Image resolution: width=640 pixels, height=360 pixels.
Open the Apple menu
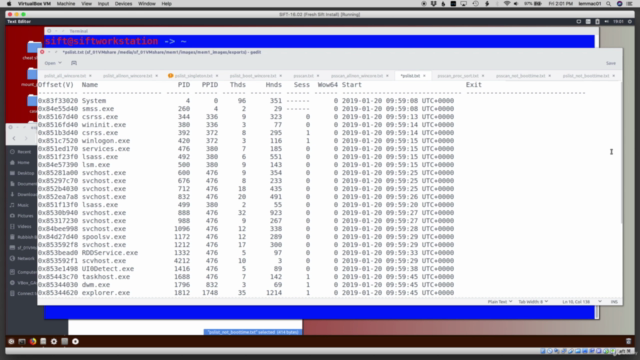(9, 4)
